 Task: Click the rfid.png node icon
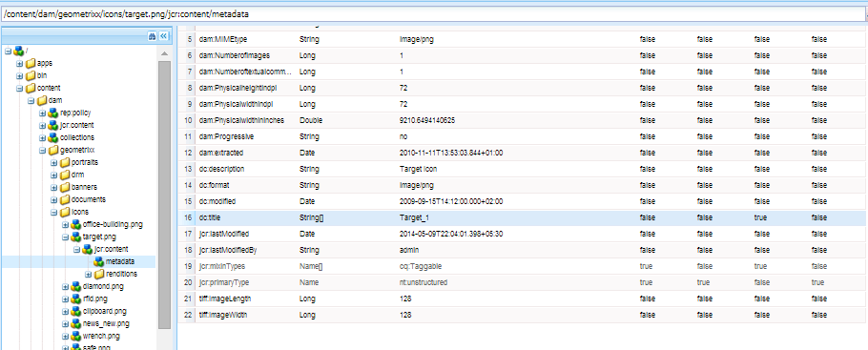[76, 299]
